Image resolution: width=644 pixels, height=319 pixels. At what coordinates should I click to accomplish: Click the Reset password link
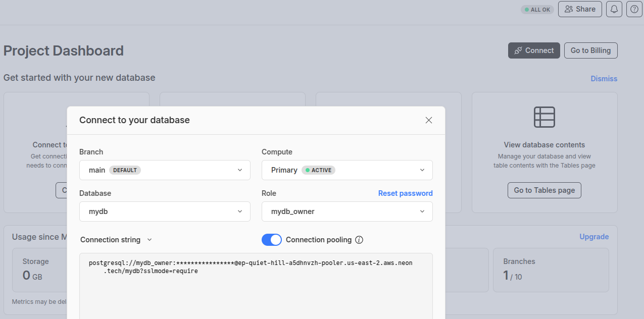pyautogui.click(x=405, y=193)
